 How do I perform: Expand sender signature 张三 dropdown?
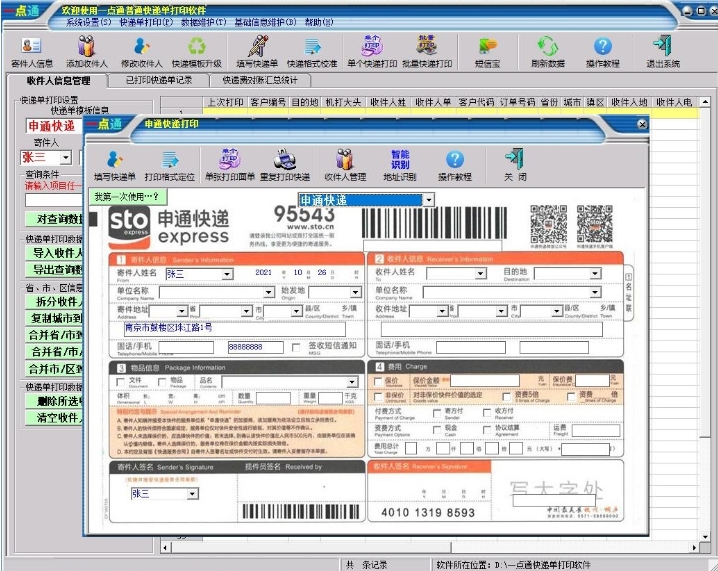click(192, 494)
